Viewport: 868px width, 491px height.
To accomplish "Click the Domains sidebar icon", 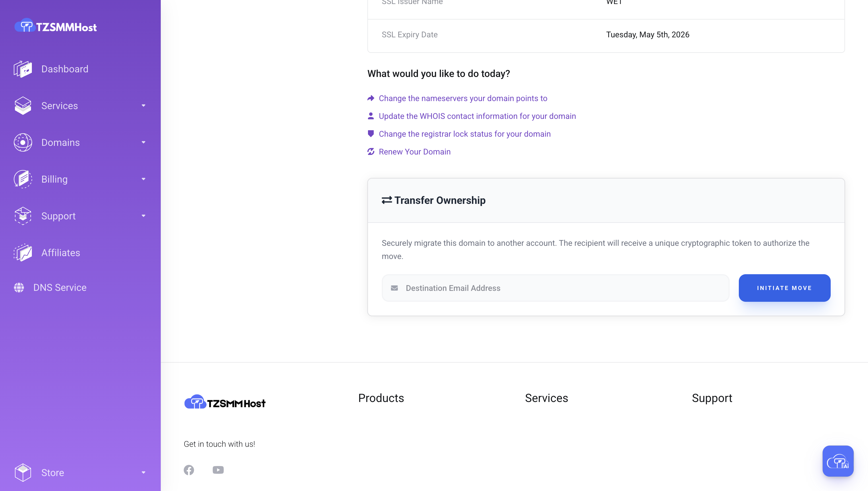I will tap(23, 142).
